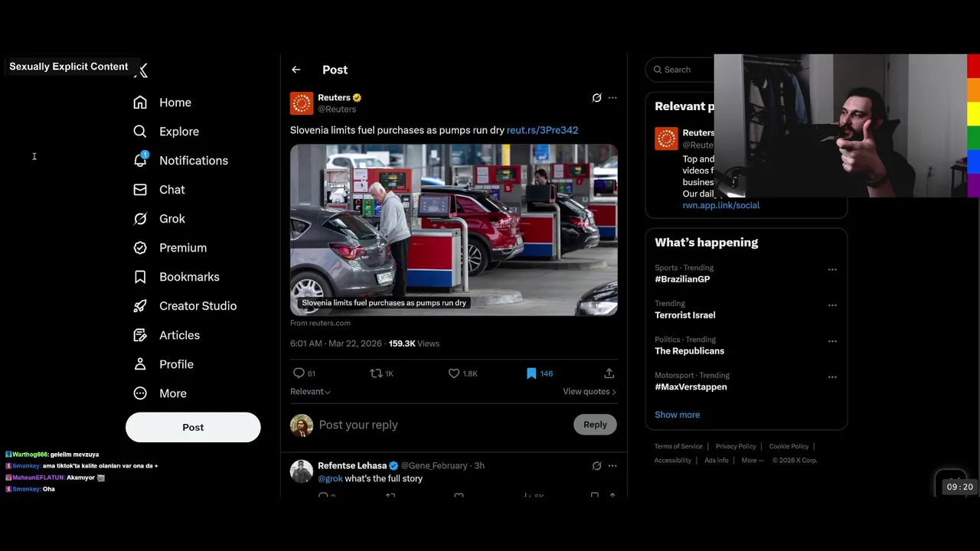
Task: Open Home from the sidebar
Action: point(162,103)
